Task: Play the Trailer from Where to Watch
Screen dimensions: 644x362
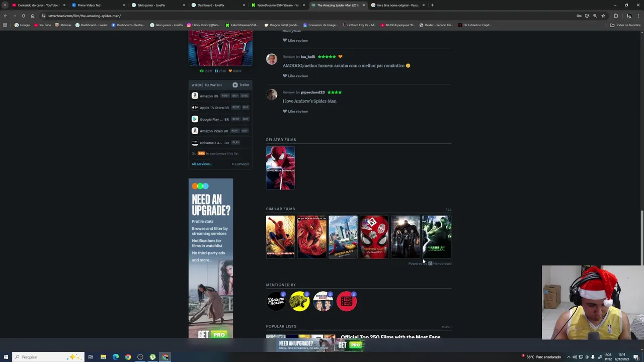Action: [240, 85]
